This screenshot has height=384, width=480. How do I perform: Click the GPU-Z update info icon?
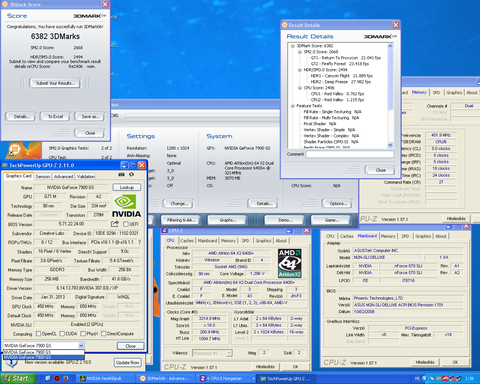(x=12, y=363)
